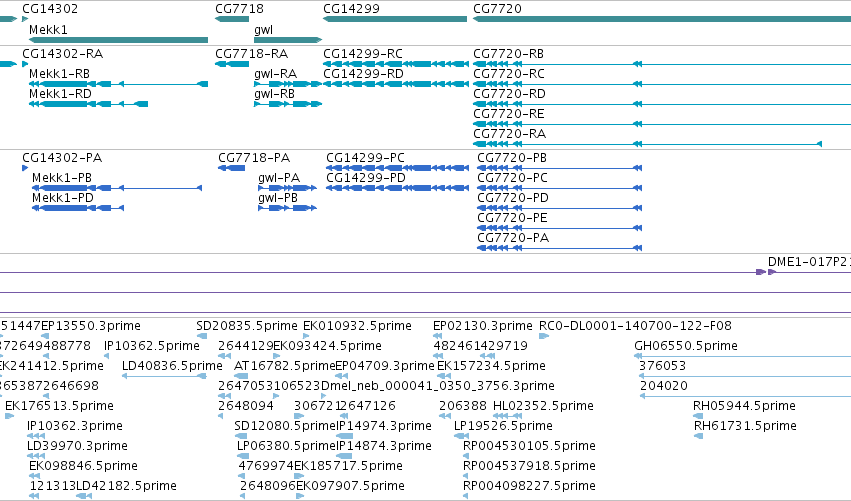
Task: Click the Mekk1-PD protein label
Action: (x=63, y=198)
